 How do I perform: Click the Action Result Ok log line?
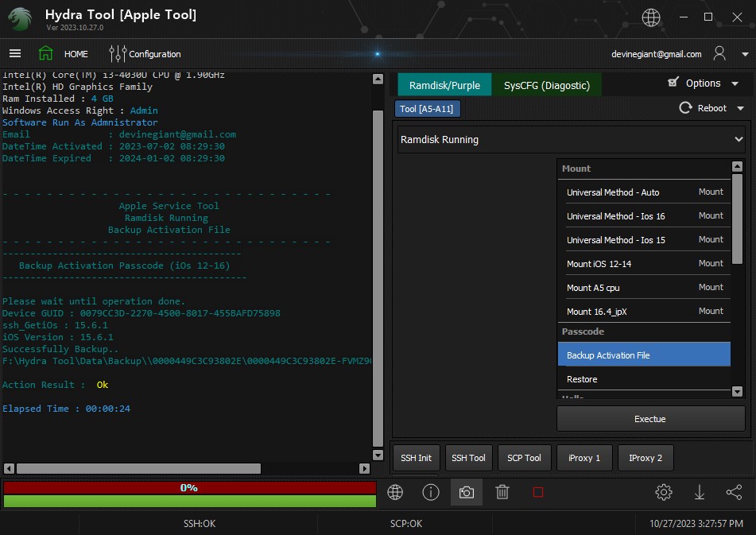[x=56, y=385]
